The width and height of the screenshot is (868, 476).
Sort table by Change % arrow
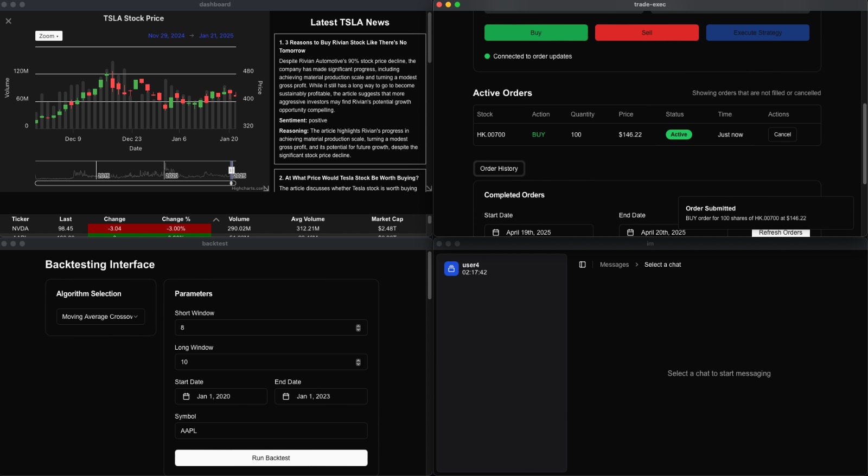pyautogui.click(x=216, y=220)
